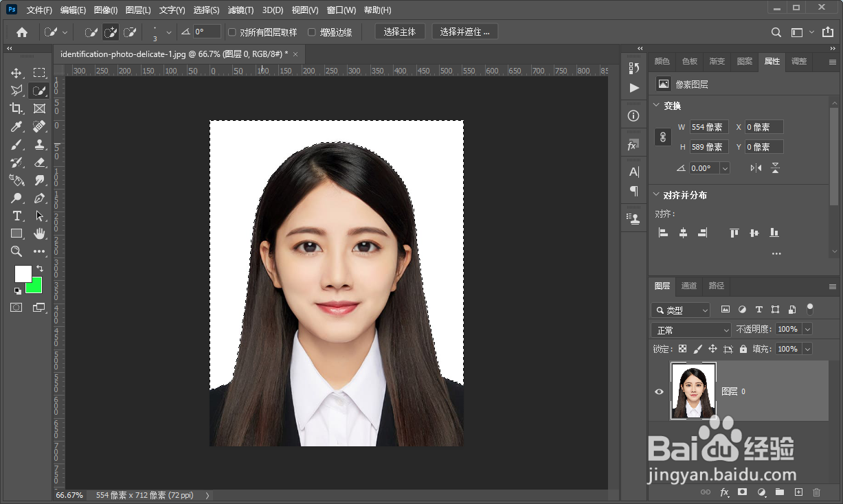Select the Hand tool

pyautogui.click(x=39, y=233)
